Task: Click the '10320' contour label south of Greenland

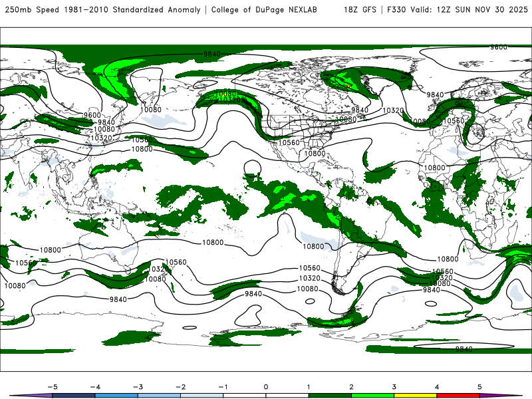Action: tap(393, 110)
